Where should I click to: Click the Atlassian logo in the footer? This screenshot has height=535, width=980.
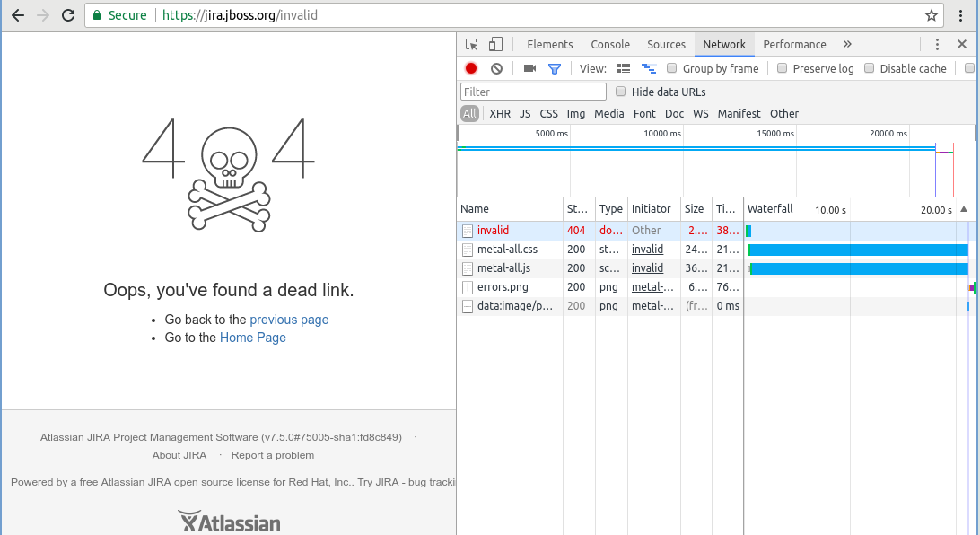click(229, 522)
